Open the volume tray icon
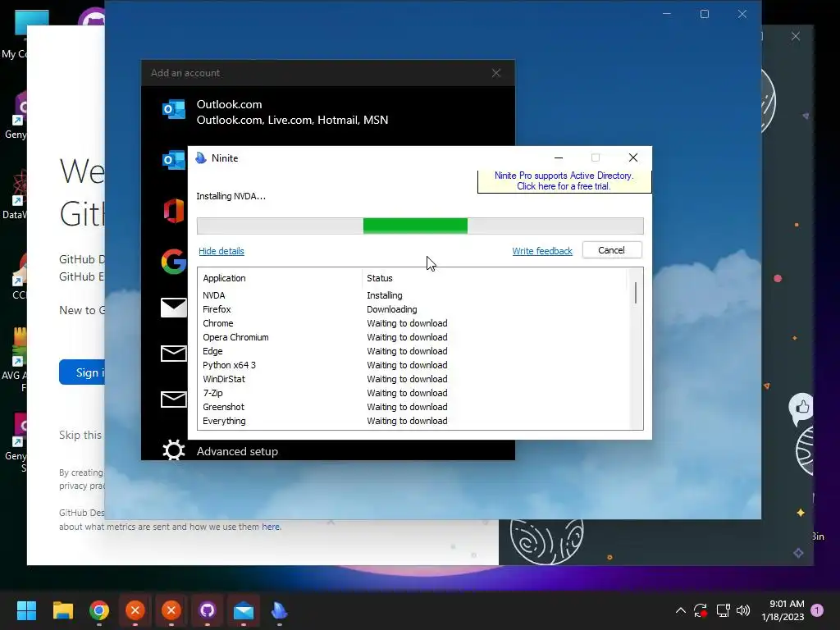 point(743,610)
